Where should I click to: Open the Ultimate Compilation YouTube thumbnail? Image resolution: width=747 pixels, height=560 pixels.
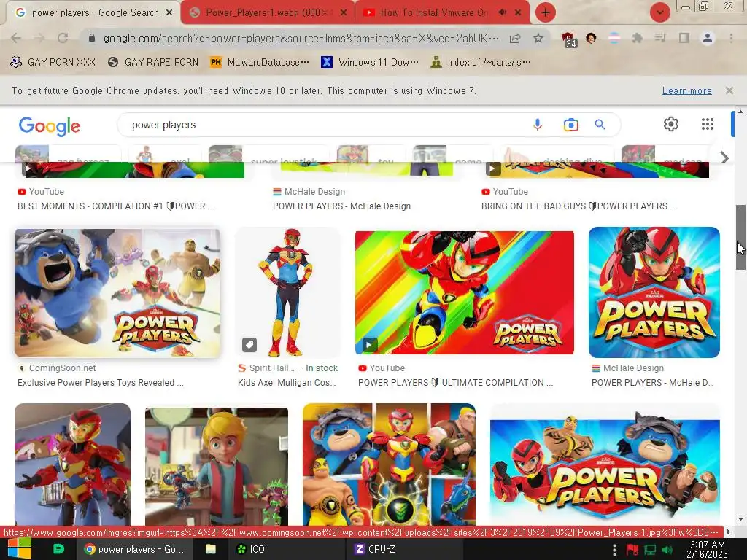465,292
